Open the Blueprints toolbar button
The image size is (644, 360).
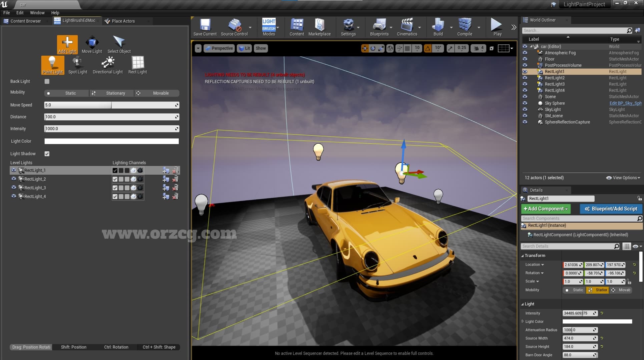[379, 27]
